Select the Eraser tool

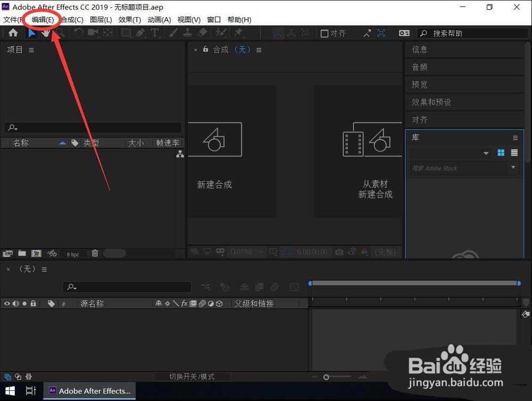(x=202, y=33)
